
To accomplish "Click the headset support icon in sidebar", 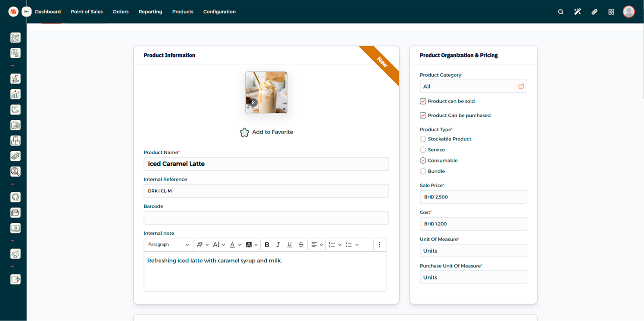I will [x=15, y=197].
